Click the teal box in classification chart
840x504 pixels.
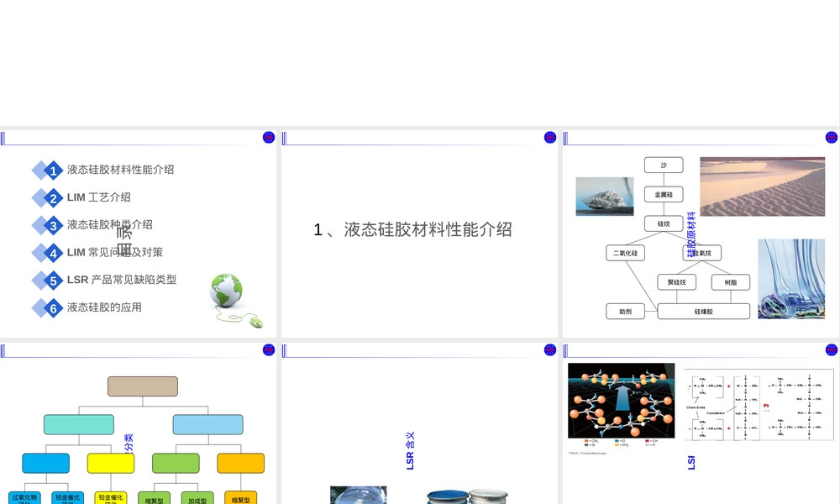coord(79,424)
